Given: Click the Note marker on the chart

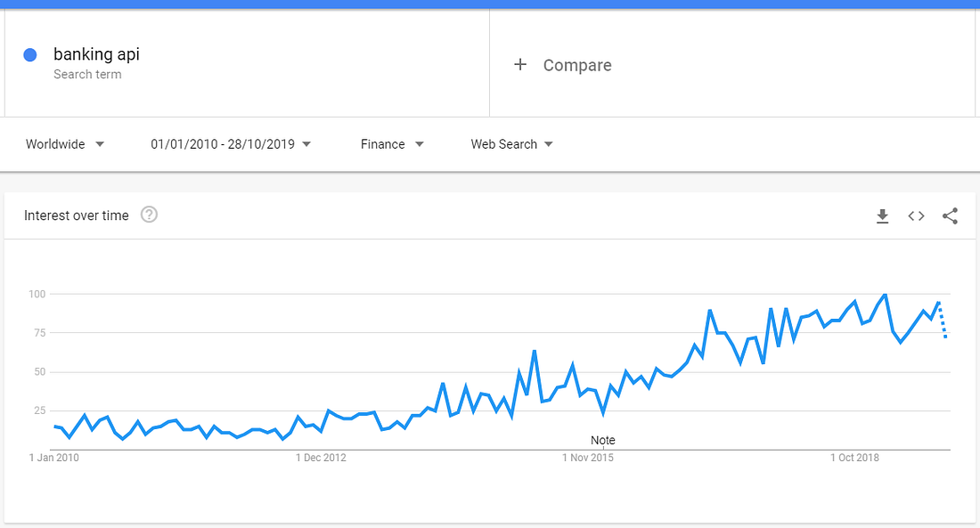Looking at the screenshot, I should (x=602, y=441).
